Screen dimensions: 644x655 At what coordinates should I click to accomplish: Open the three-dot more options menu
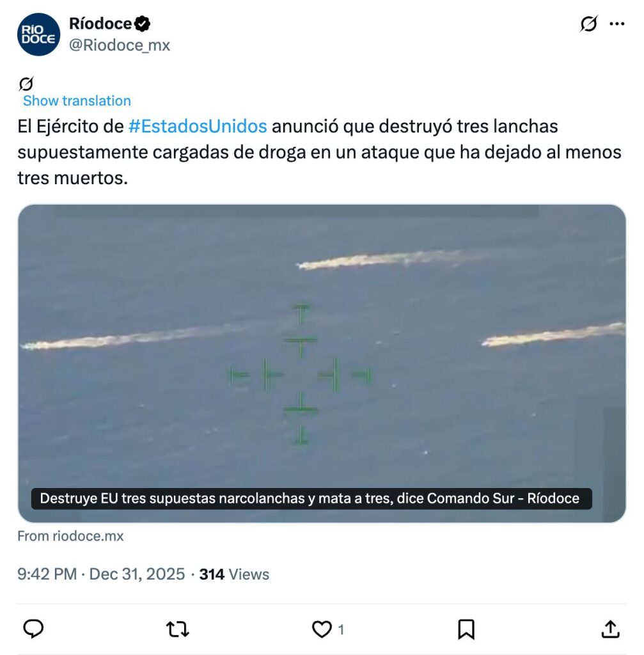coord(617,24)
